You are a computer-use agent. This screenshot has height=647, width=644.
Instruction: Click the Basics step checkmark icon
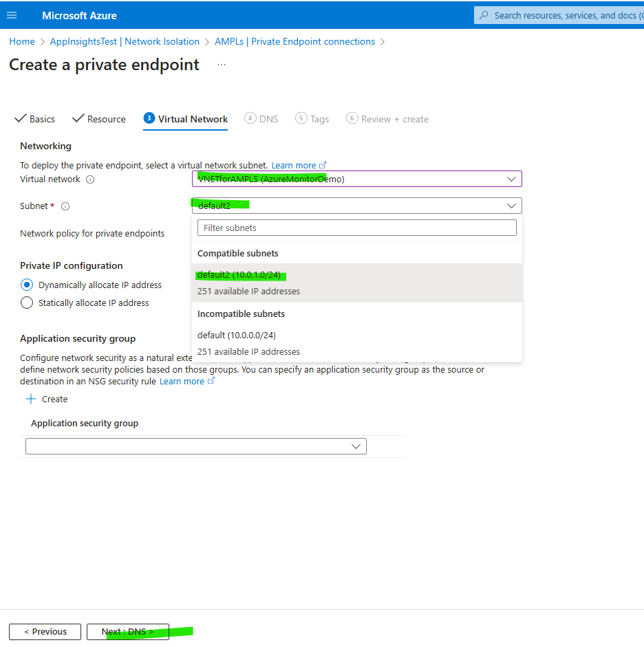[20, 118]
